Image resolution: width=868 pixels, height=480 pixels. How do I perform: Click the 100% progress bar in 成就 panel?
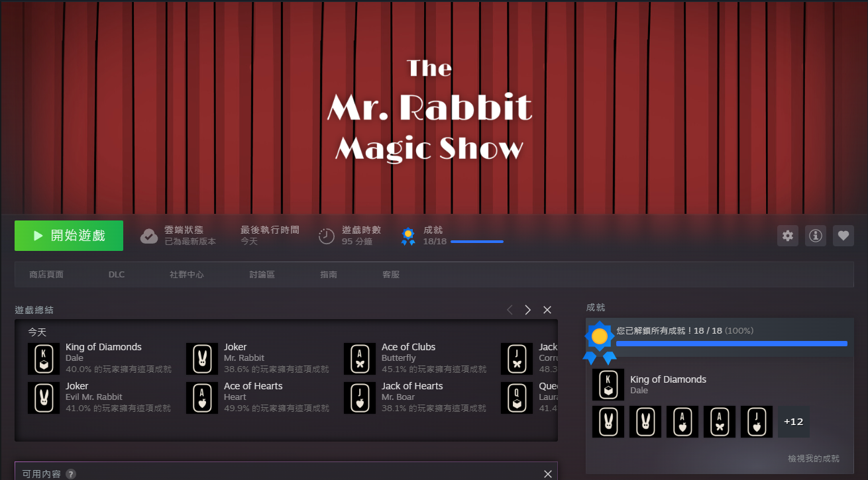732,344
